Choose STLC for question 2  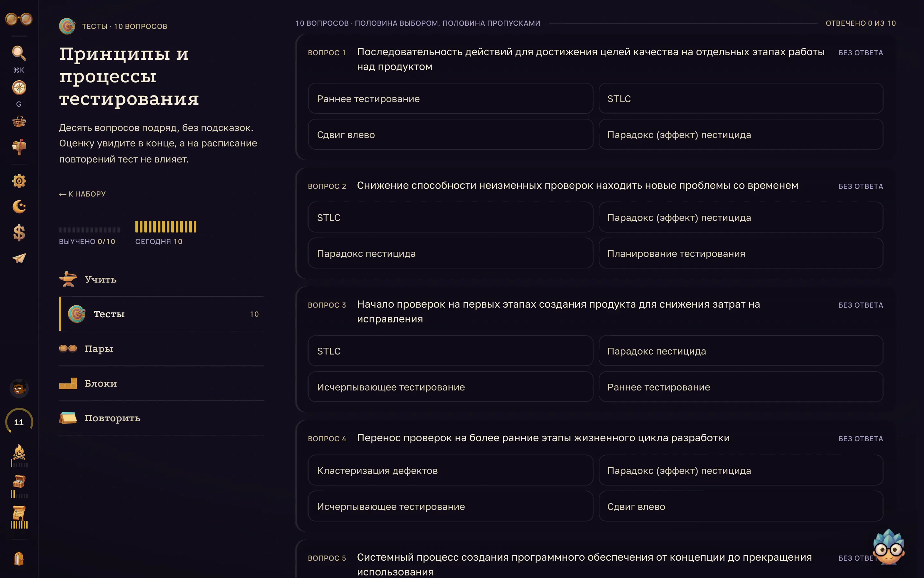point(450,217)
